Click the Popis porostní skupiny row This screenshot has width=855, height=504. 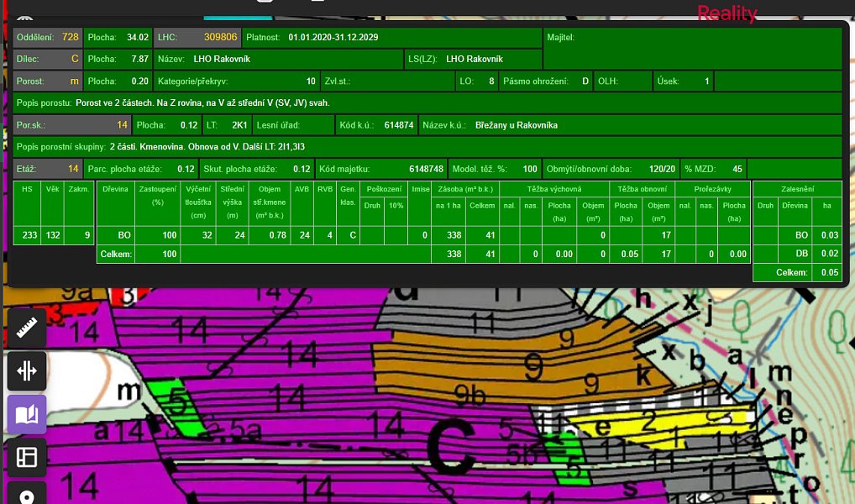427,147
